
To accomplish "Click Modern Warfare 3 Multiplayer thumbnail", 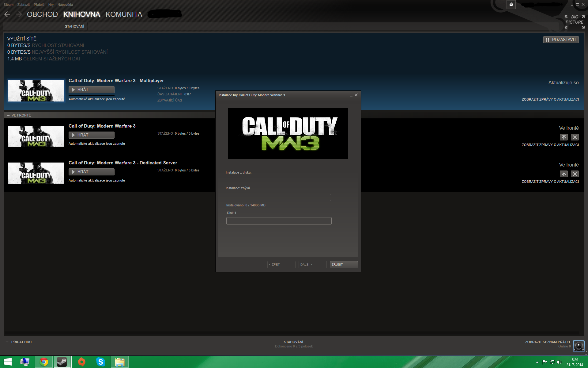I will [36, 91].
